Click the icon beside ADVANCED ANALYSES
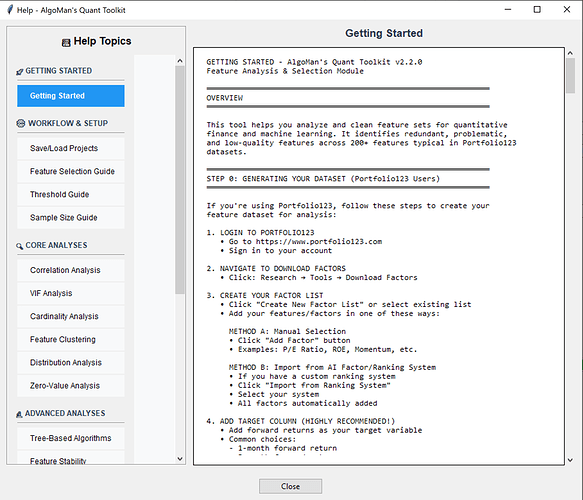 point(19,414)
